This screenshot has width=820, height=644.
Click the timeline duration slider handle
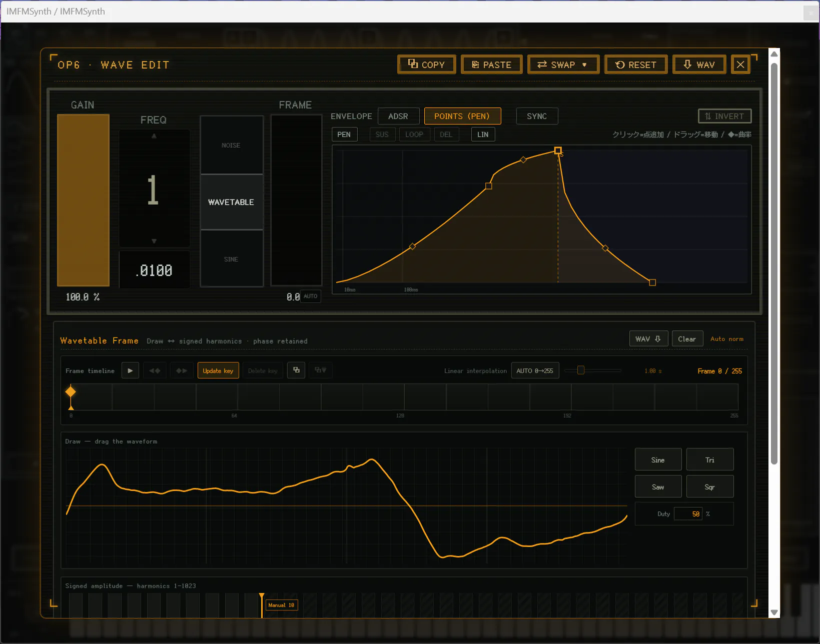pos(580,370)
